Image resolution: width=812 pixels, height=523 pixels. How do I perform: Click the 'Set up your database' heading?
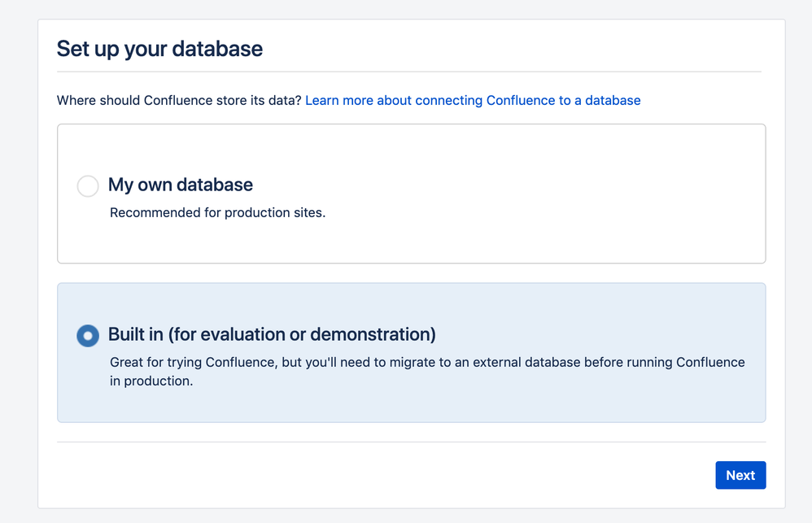click(x=159, y=49)
